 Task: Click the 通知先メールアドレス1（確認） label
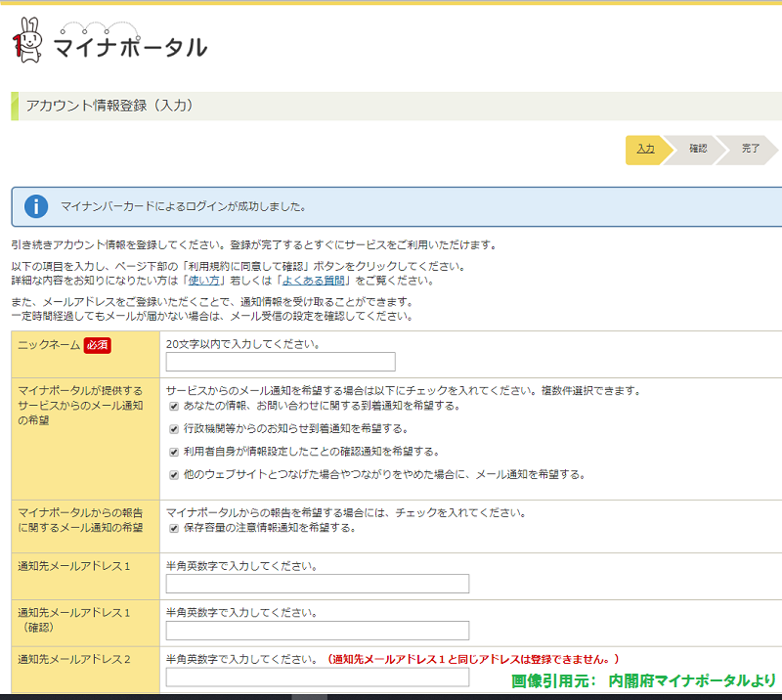[x=74, y=620]
